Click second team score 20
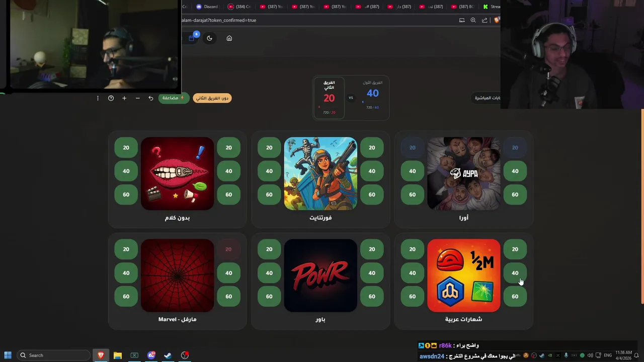Image resolution: width=644 pixels, height=362 pixels. click(x=329, y=99)
